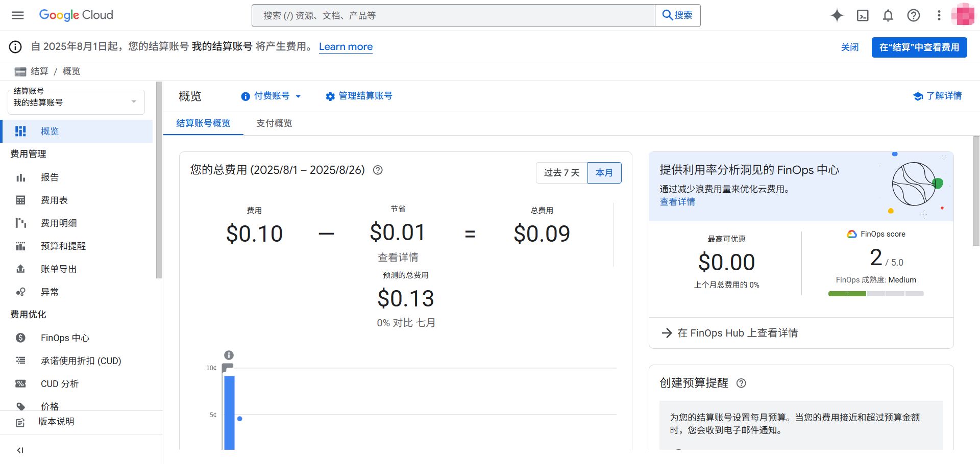980x464 pixels.
Task: Click the blue forecast dot in chart
Action: click(x=240, y=419)
